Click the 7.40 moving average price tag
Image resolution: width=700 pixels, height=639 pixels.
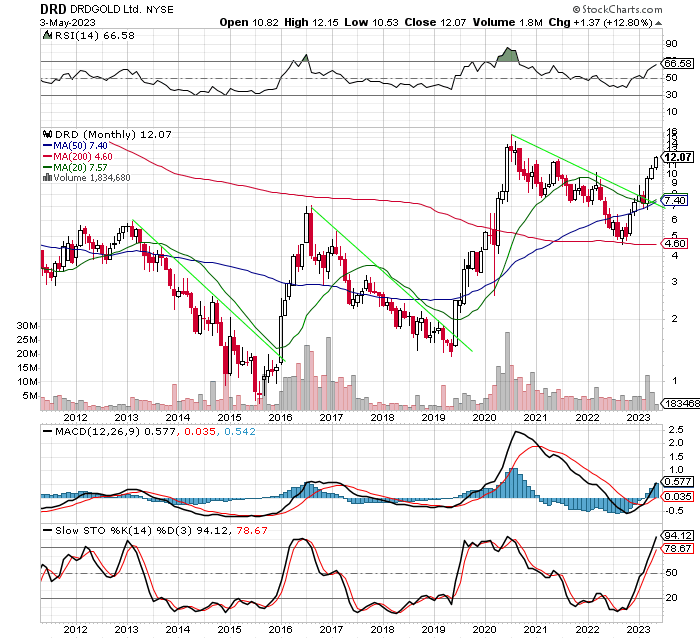point(675,200)
